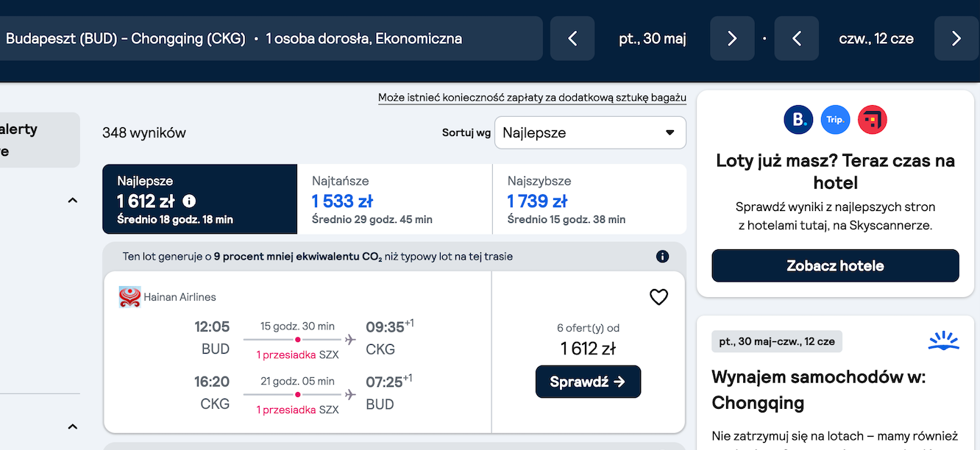This screenshot has height=450, width=980.
Task: Click the pt., 30 maj departure date
Action: [x=653, y=38]
